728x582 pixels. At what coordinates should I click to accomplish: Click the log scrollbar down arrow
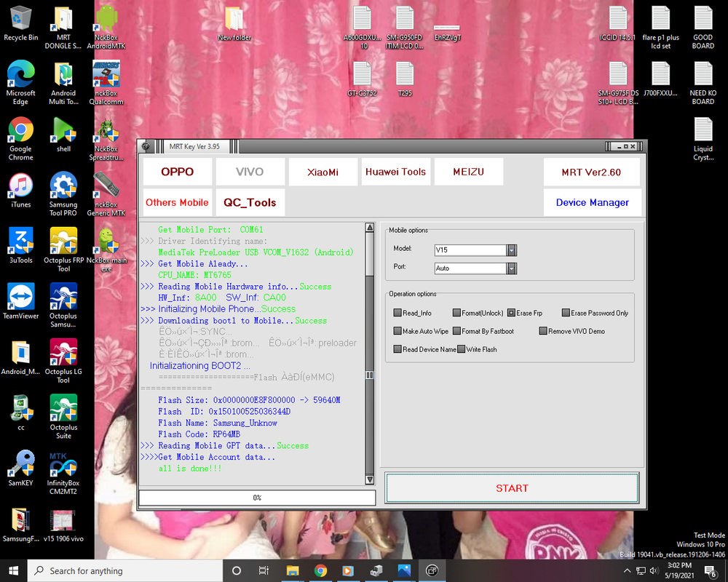[370, 479]
